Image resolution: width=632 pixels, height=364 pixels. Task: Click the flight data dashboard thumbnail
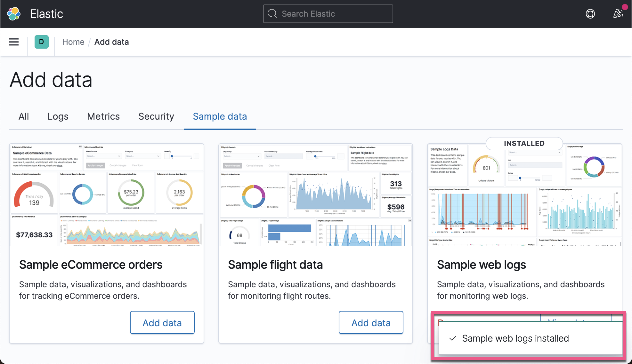(x=315, y=195)
